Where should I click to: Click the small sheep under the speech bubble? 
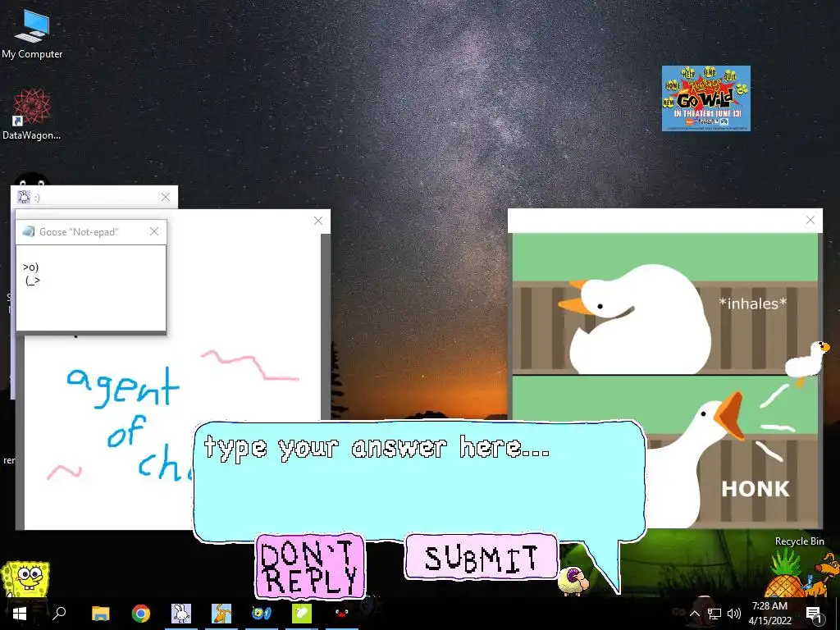coord(572,580)
